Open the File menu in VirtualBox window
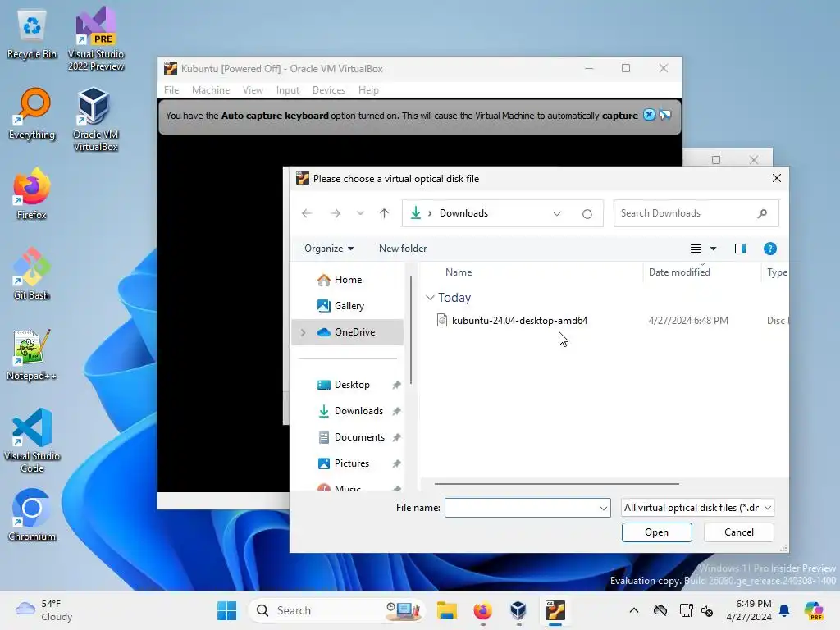This screenshot has height=630, width=840. pos(171,90)
